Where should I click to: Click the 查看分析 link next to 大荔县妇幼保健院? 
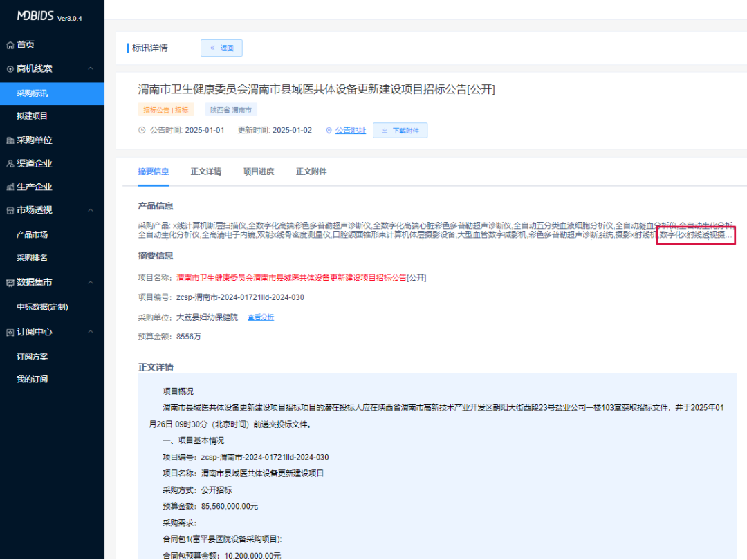click(x=260, y=317)
